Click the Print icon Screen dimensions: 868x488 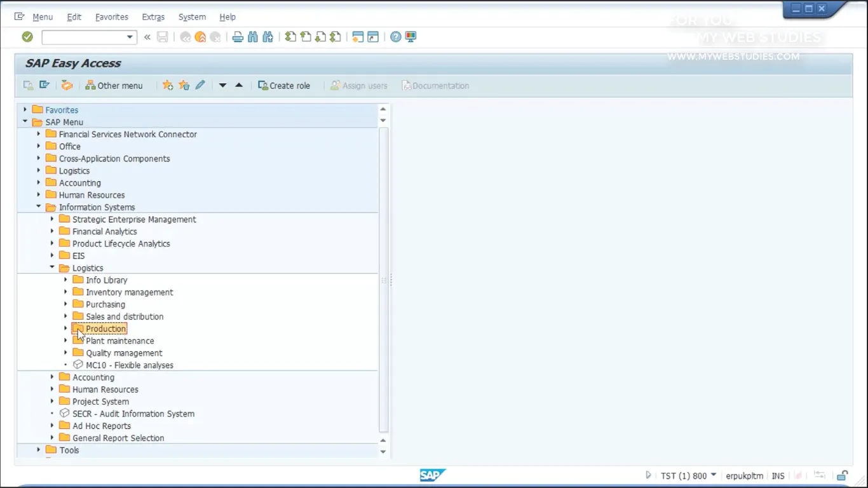tap(238, 37)
